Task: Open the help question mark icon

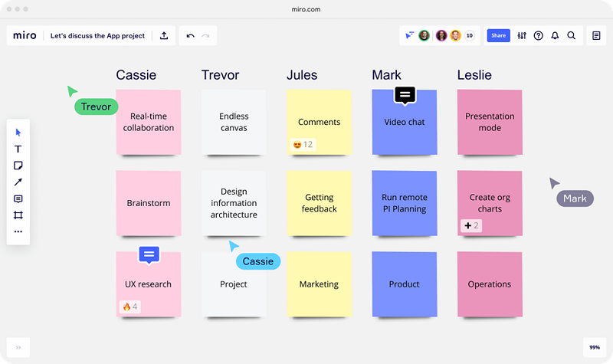Action: (x=539, y=36)
